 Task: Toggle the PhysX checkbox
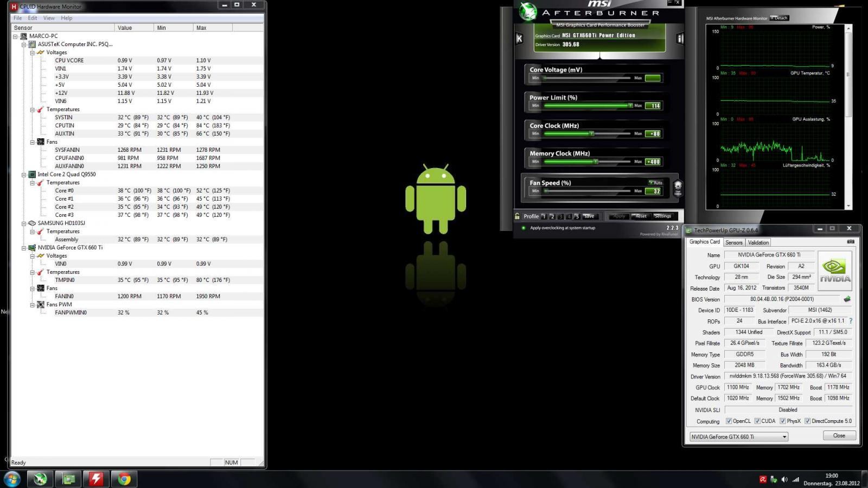(x=782, y=421)
